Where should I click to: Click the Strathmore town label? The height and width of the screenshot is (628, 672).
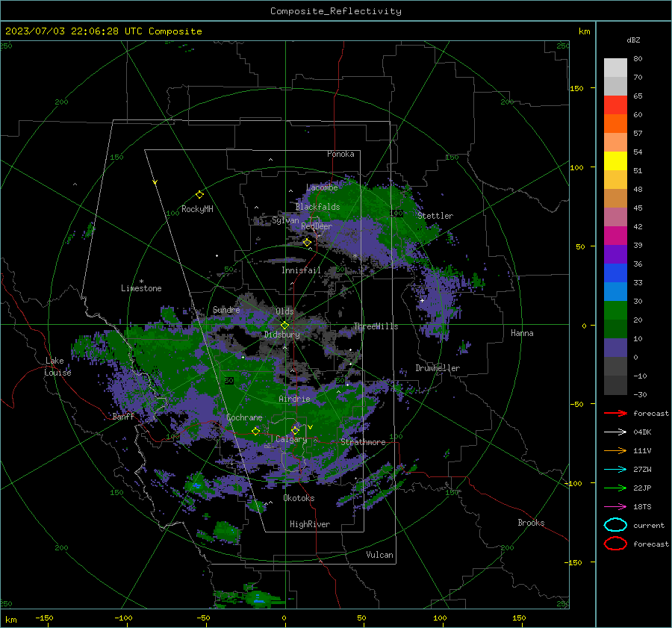(x=363, y=442)
